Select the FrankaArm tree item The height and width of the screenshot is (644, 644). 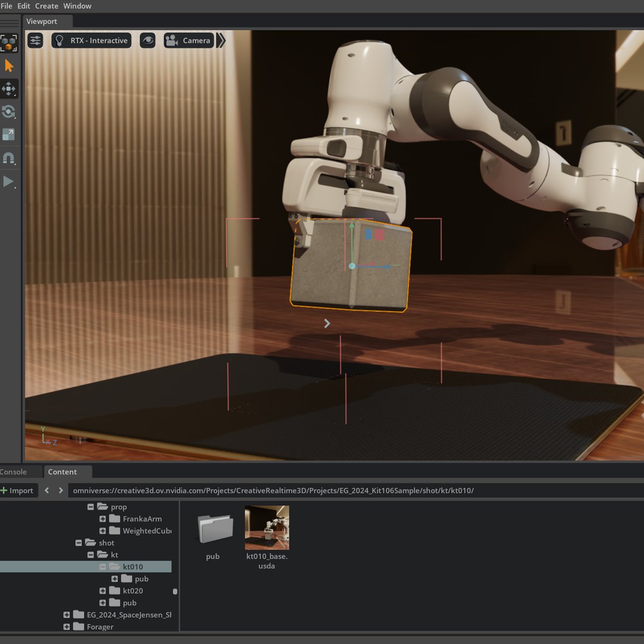click(x=142, y=519)
